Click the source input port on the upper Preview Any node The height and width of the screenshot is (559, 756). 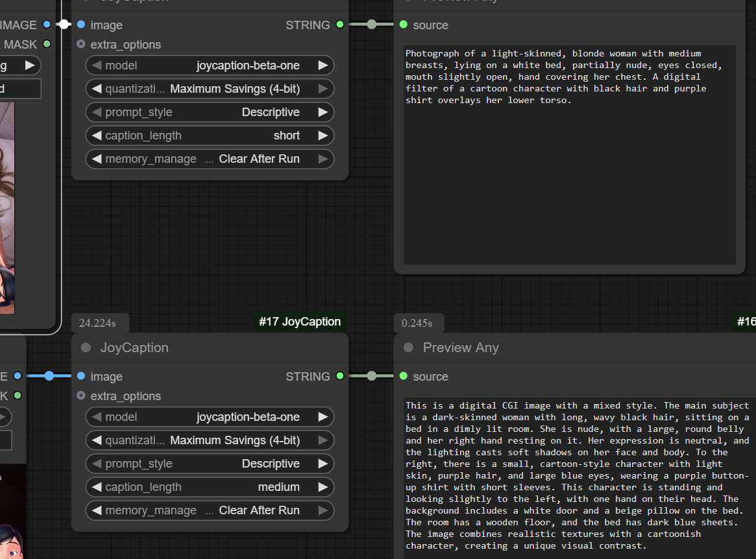[404, 25]
